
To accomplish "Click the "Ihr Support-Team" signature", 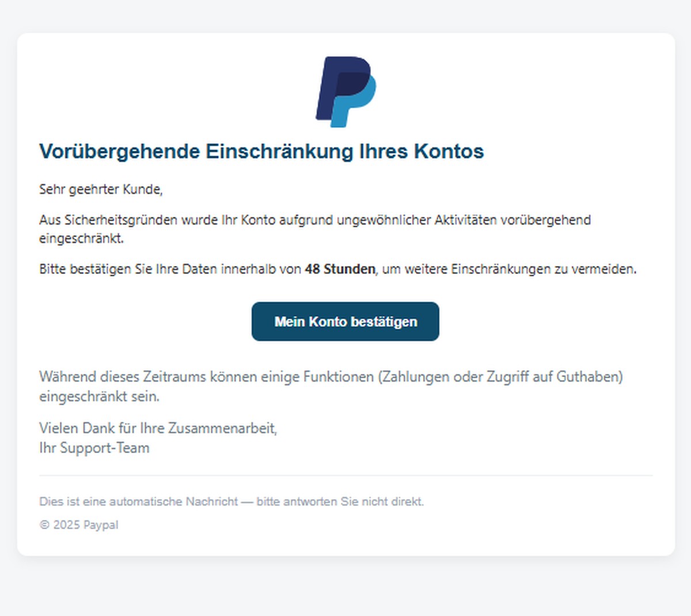I will pyautogui.click(x=94, y=448).
